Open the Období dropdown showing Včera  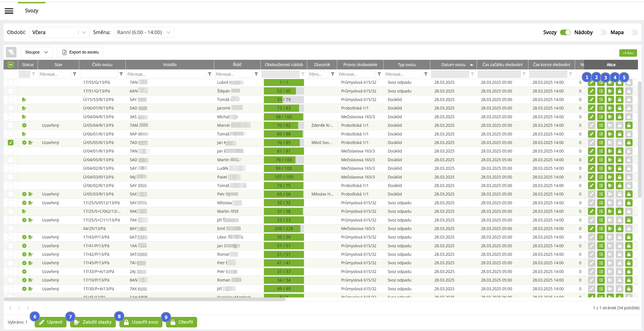[59, 32]
